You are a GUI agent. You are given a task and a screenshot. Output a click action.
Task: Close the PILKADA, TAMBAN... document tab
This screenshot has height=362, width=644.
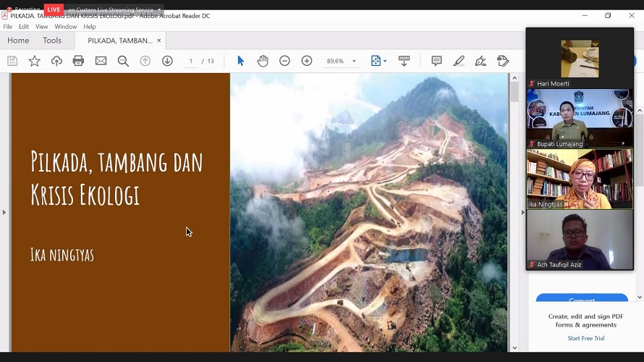click(x=159, y=41)
